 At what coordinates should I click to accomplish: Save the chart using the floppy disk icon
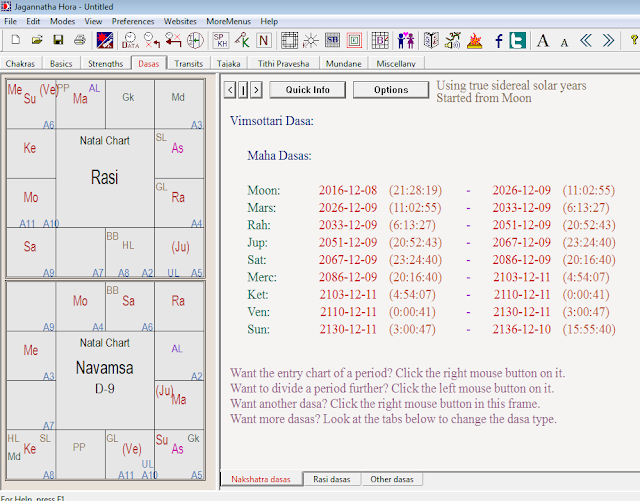[58, 40]
